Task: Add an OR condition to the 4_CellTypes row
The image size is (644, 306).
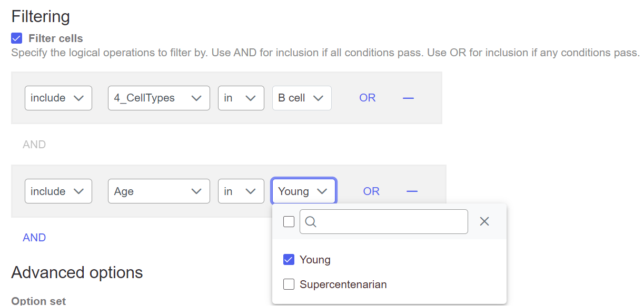Action: pyautogui.click(x=368, y=98)
